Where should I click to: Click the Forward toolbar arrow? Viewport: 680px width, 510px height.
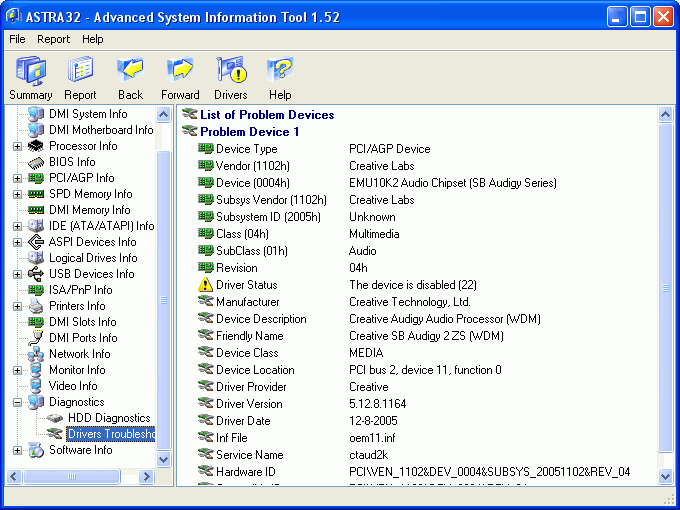pyautogui.click(x=180, y=69)
